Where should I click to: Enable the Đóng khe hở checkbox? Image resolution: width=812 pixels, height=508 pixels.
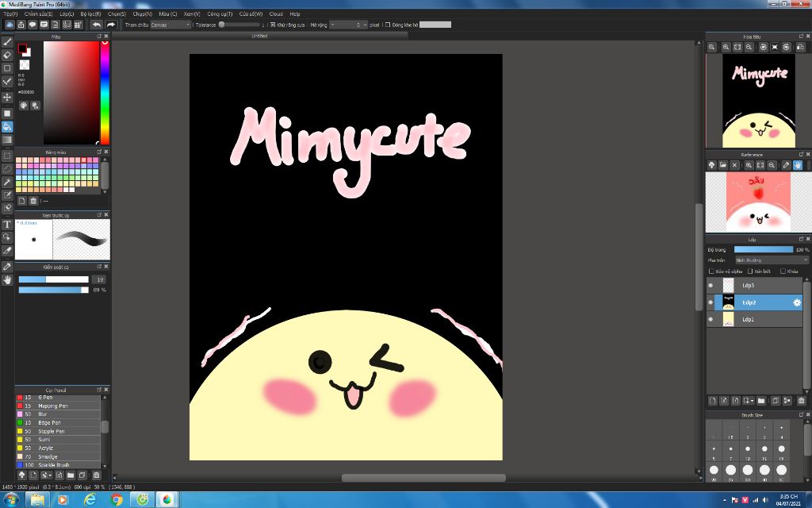(x=387, y=25)
